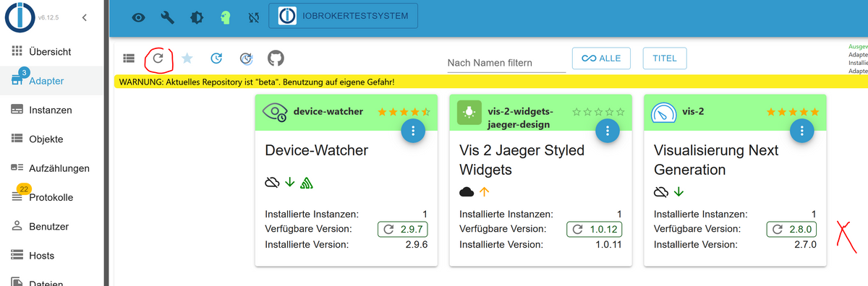Open Protokolle in the sidebar
The image size is (868, 286).
(x=52, y=197)
